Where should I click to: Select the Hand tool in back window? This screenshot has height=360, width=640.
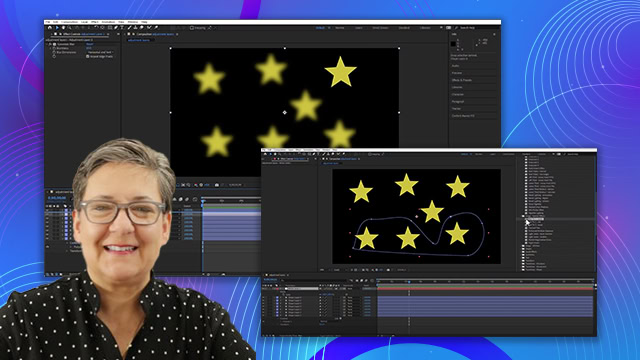[x=63, y=28]
